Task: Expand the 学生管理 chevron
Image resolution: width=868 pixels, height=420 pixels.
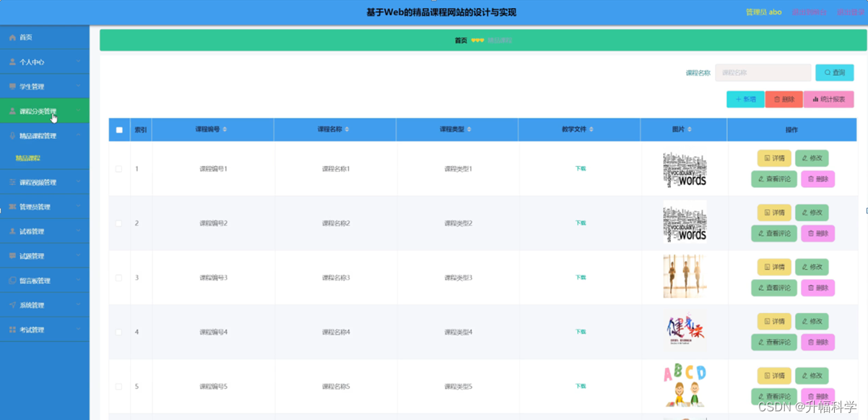Action: [x=78, y=86]
